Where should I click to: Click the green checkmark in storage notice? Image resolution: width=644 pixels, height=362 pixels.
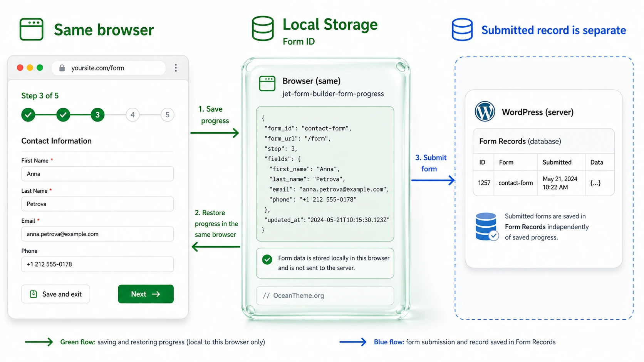(x=267, y=260)
